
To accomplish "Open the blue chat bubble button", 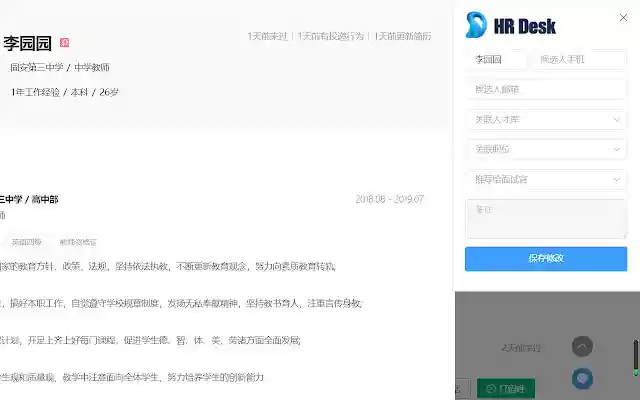I will (x=582, y=378).
